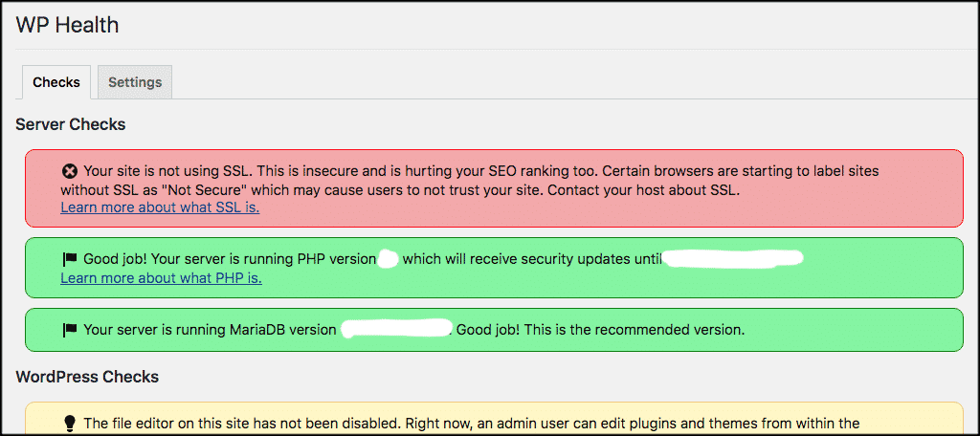Click the WP Health page title
This screenshot has height=436, width=980.
67,25
